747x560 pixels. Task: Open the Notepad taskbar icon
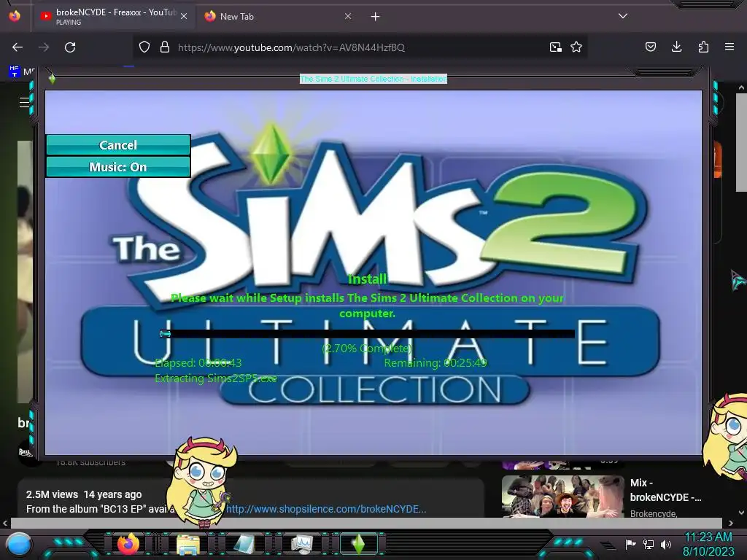[244, 544]
